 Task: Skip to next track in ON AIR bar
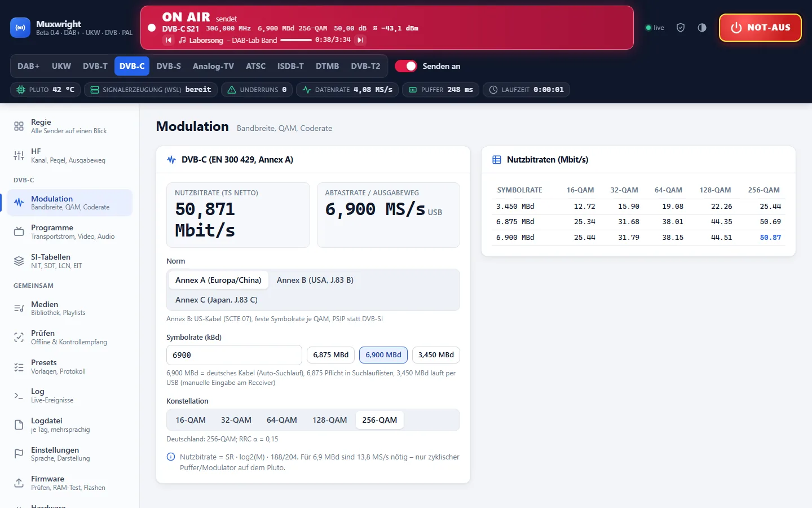point(360,40)
